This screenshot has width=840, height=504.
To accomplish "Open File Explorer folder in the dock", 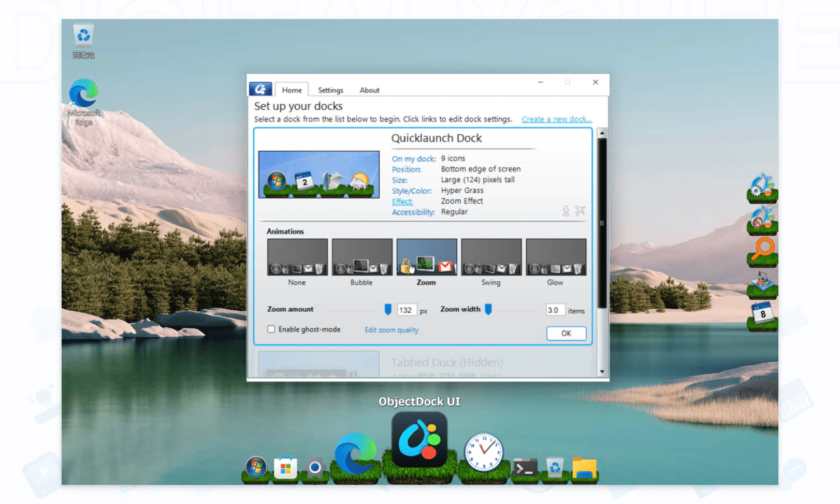I will (584, 468).
